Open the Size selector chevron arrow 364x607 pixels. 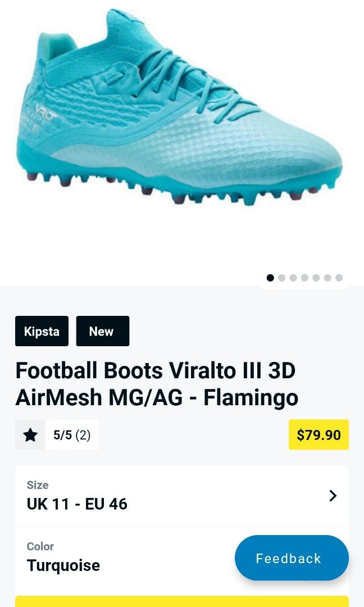tap(333, 496)
